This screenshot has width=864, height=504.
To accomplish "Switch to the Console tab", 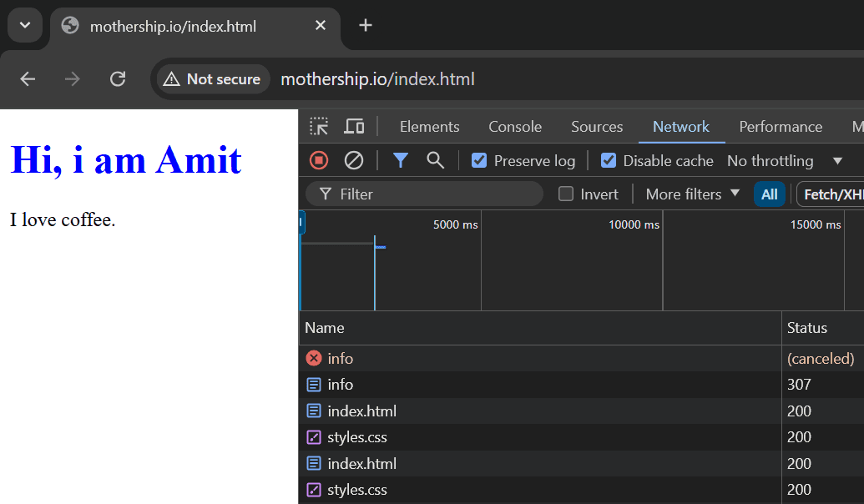I will [x=515, y=127].
